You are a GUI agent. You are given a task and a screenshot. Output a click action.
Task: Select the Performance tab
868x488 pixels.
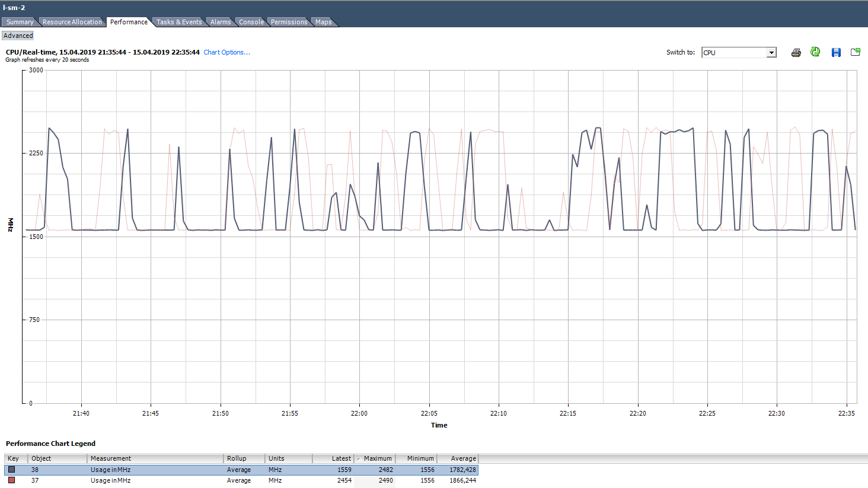(129, 22)
